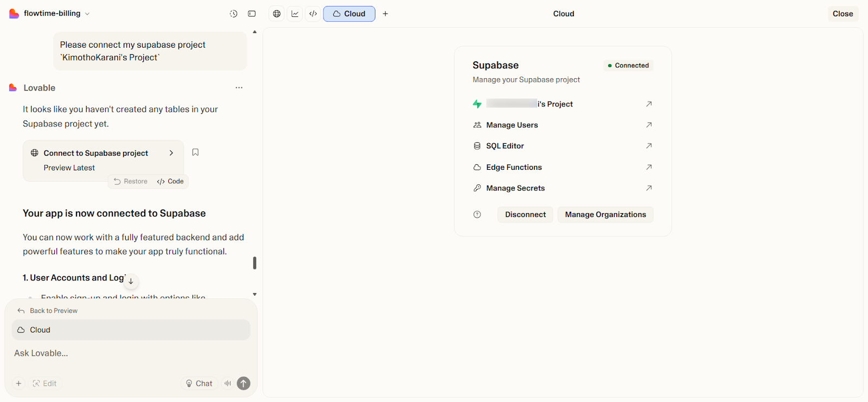The image size is (868, 402).
Task: Start voice input with the waveform icon
Action: 228,384
